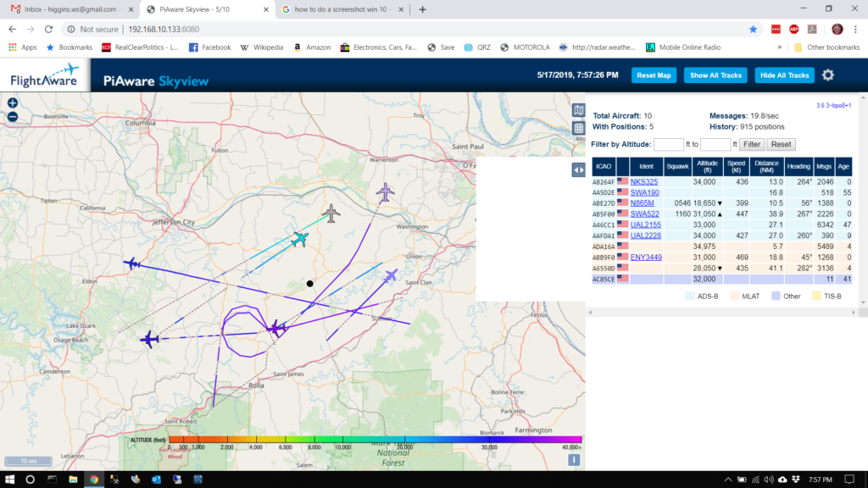Screen dimensions: 868x488
Task: Sort table by Ident column header
Action: (x=646, y=167)
